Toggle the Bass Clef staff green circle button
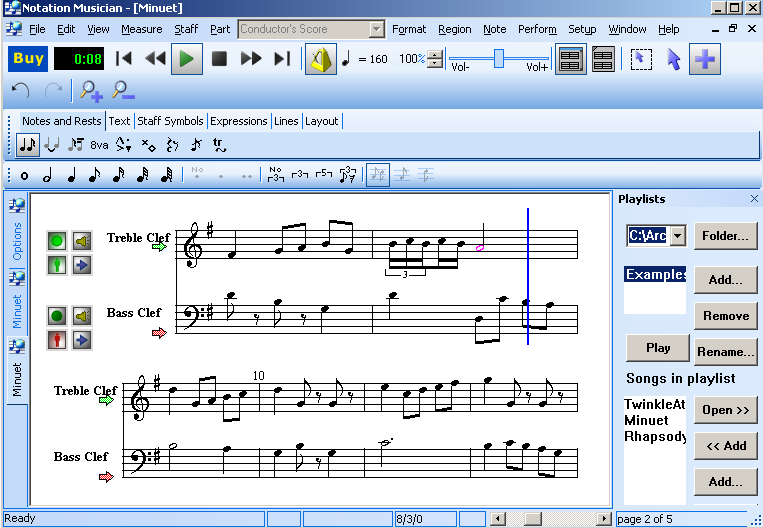 click(57, 316)
